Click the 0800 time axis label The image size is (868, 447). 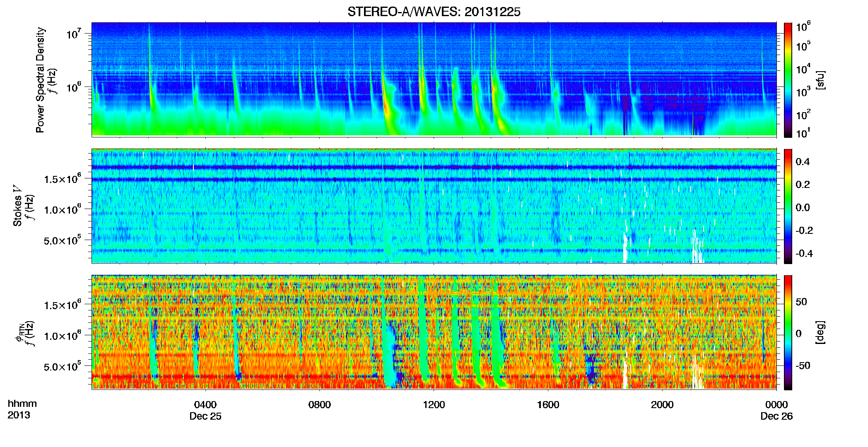(320, 405)
